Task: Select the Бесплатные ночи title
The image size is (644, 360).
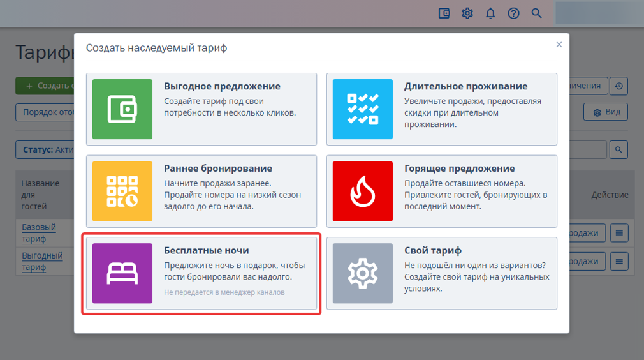Action: pos(207,251)
